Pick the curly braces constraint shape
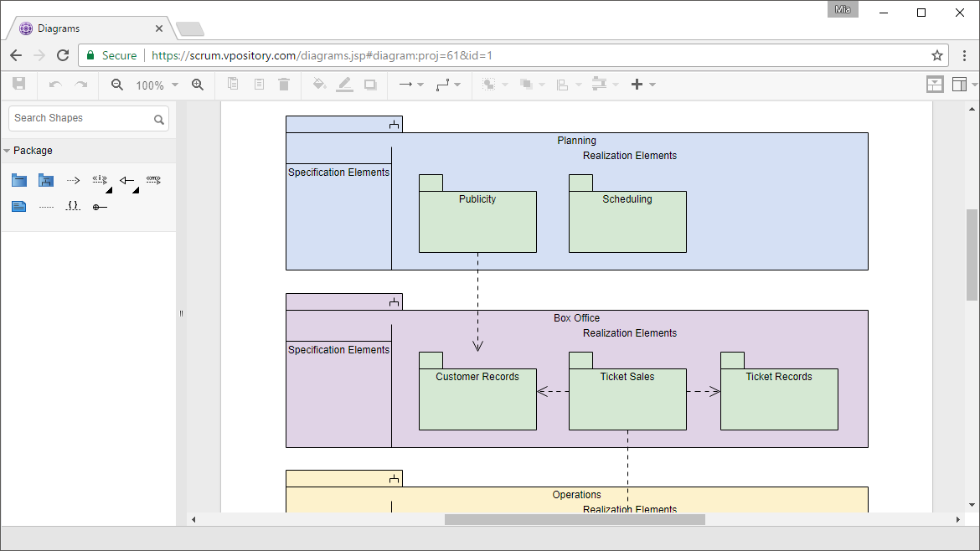 (73, 205)
